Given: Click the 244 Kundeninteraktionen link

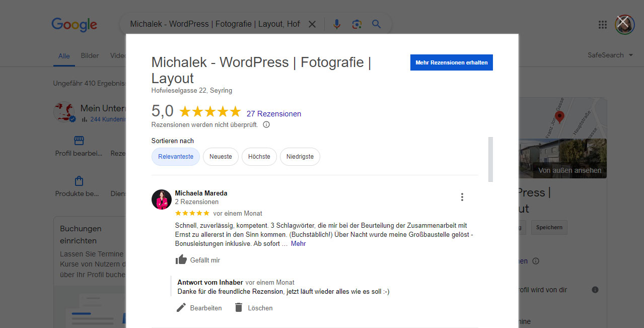Looking at the screenshot, I should (103, 119).
